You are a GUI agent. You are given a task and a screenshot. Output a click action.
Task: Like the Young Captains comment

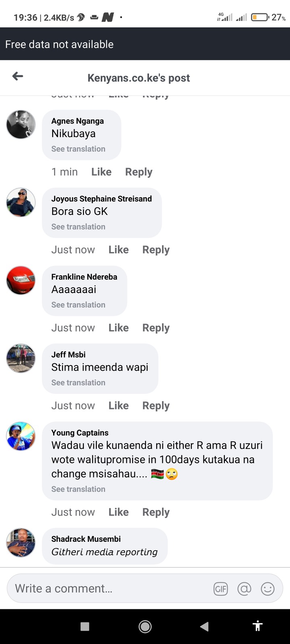click(118, 512)
